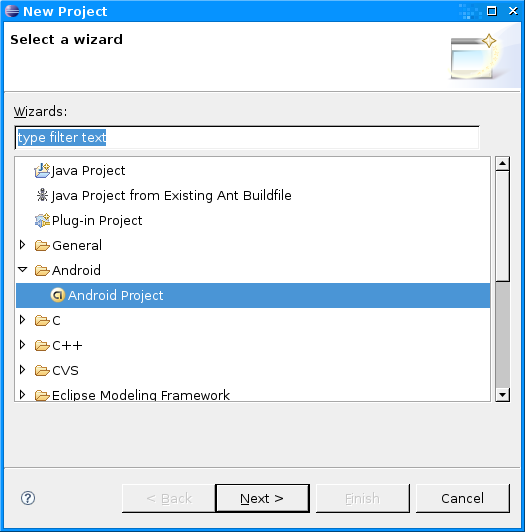
Task: Expand the C++ category
Action: click(22, 345)
